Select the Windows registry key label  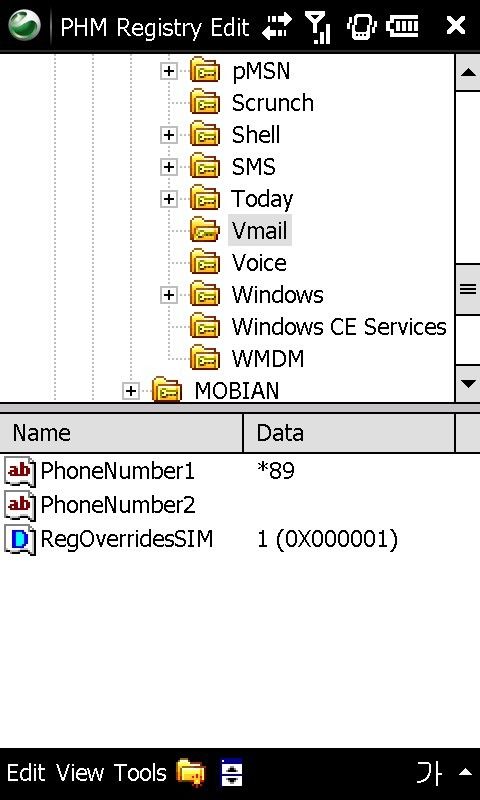pos(277,295)
